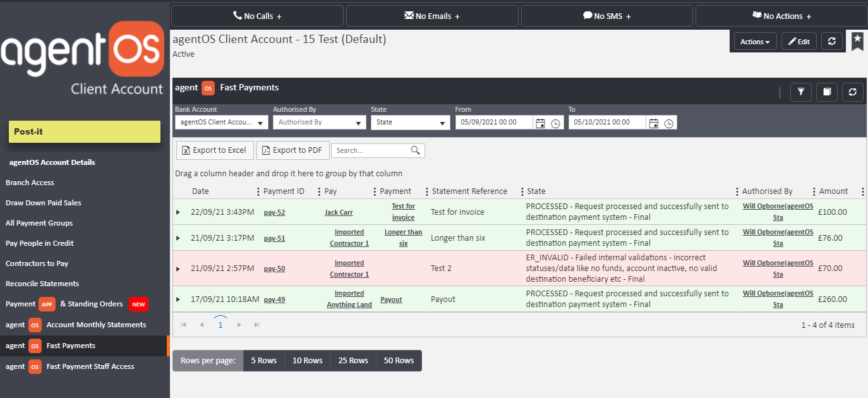Open the State filter dropdown
The image size is (868, 398).
pos(410,123)
